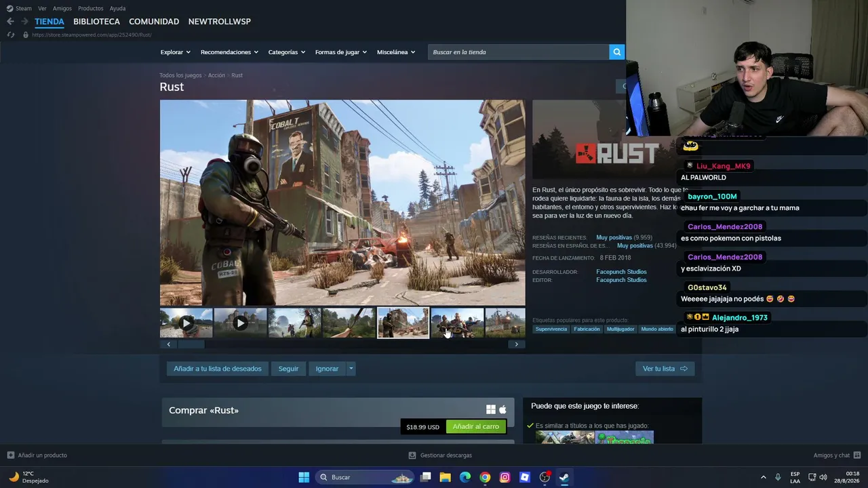
Task: Click the Steam forward navigation arrow
Action: point(24,22)
